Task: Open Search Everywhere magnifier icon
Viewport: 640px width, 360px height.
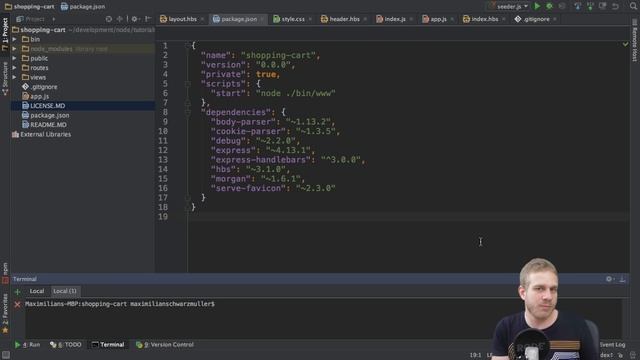Action: tap(633, 6)
